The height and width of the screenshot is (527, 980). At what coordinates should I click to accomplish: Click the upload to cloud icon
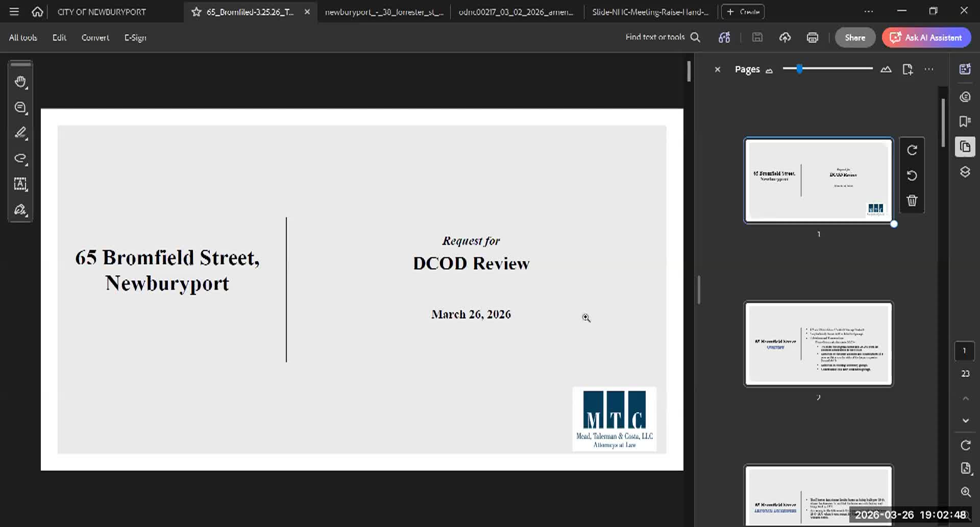[x=785, y=37]
